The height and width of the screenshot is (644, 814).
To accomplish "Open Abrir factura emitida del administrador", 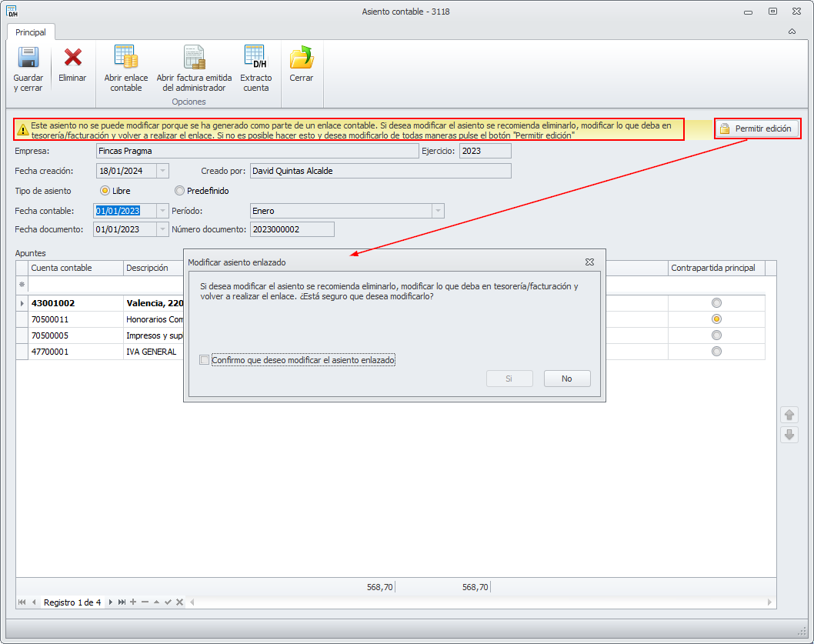I will (x=194, y=68).
